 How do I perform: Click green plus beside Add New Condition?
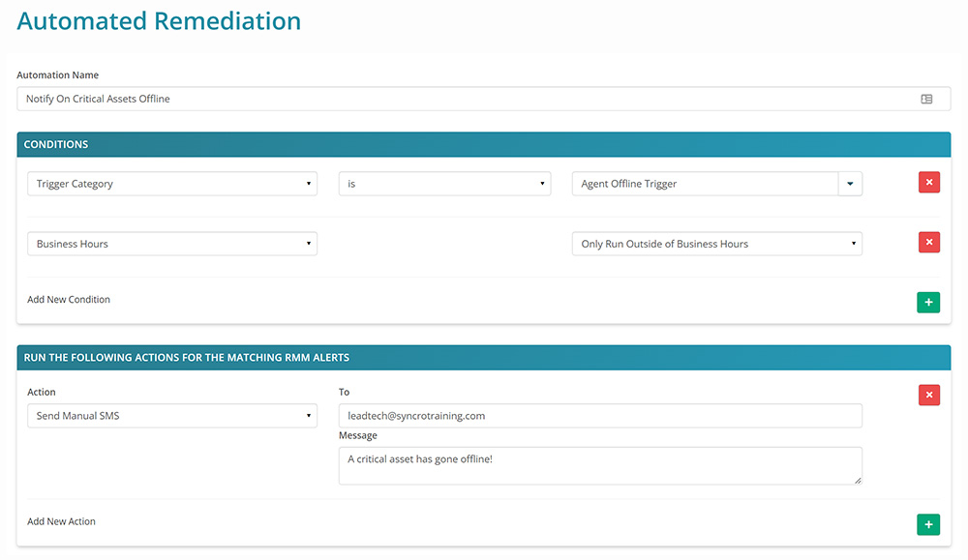point(927,303)
